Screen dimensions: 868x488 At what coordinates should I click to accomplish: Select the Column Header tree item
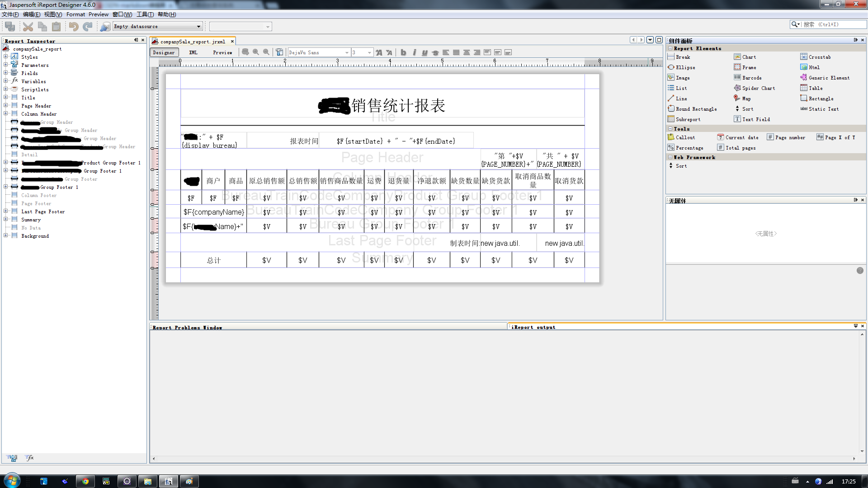[39, 114]
